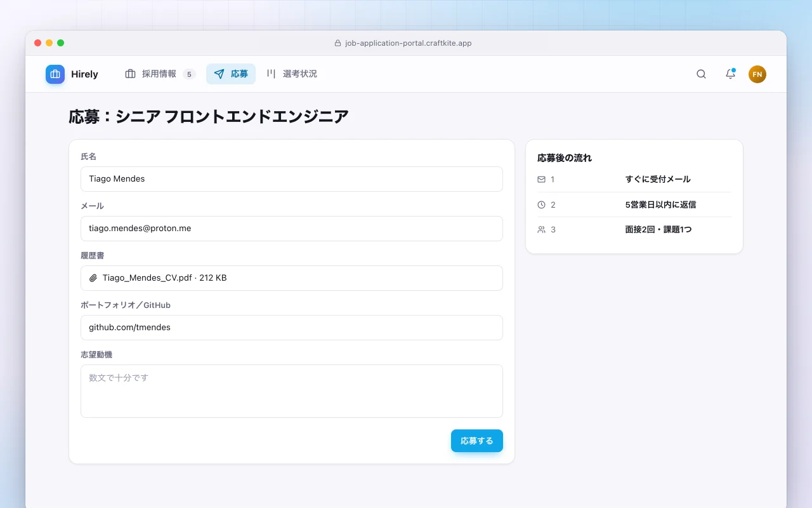This screenshot has height=508, width=812.
Task: Click the text 5営業日以内に返信
Action: (x=660, y=204)
